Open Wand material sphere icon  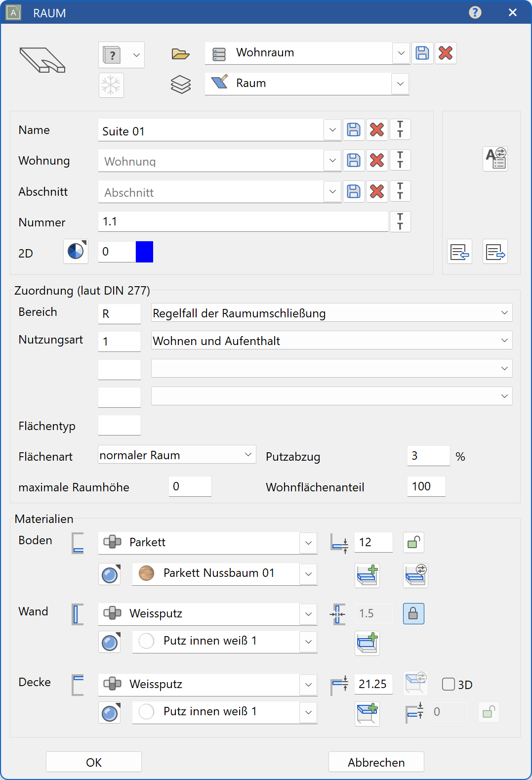click(110, 642)
